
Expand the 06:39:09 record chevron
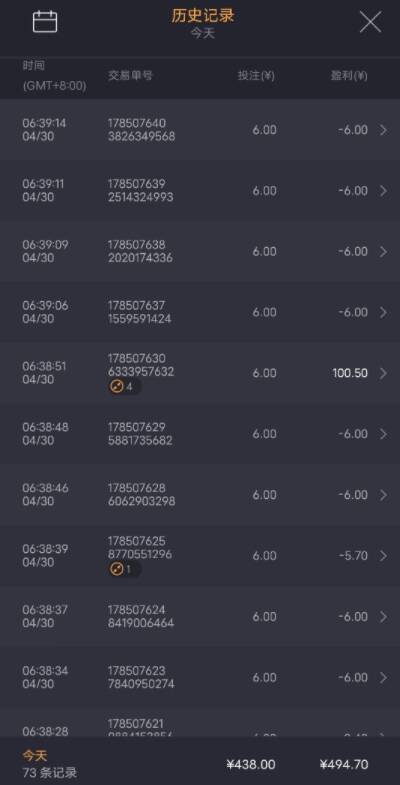tap(383, 251)
